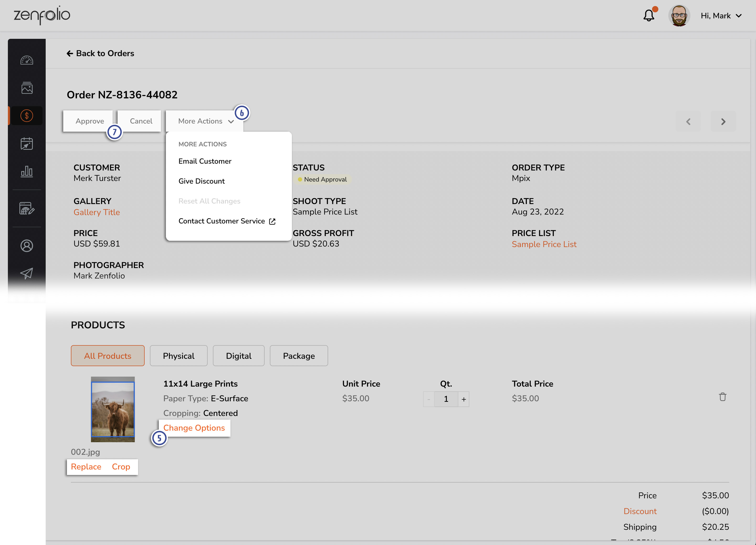Click the photographer name Mark Zenfolio
This screenshot has height=545, width=756.
pyautogui.click(x=99, y=276)
